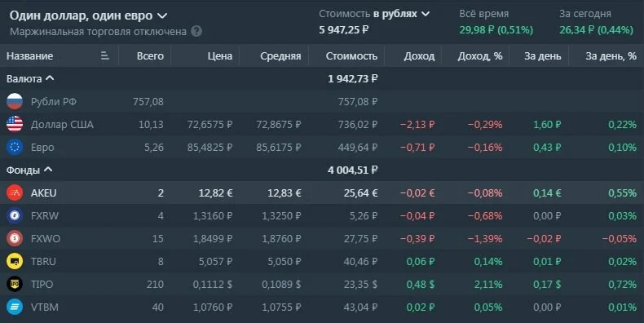Click the TBRU fund icon
The width and height of the screenshot is (644, 323).
[x=15, y=261]
